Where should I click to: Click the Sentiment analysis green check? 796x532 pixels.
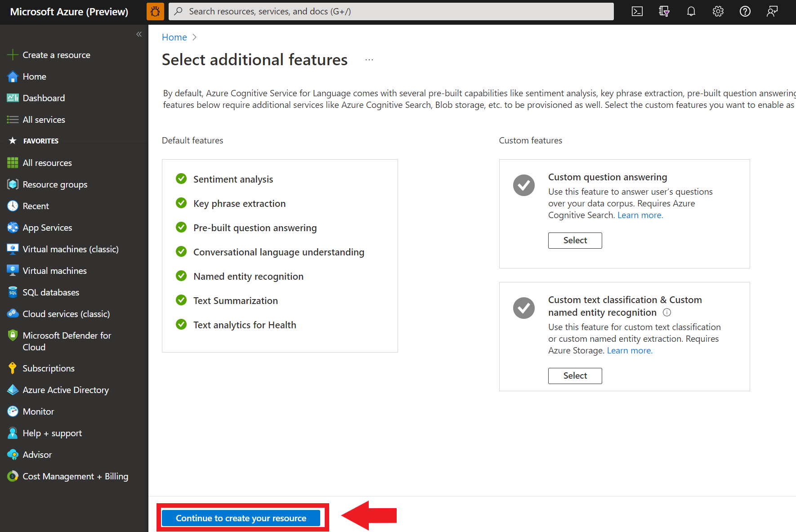tap(181, 179)
